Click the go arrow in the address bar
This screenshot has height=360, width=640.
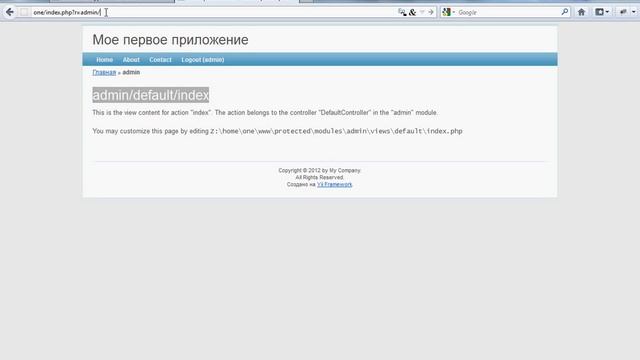tap(431, 12)
